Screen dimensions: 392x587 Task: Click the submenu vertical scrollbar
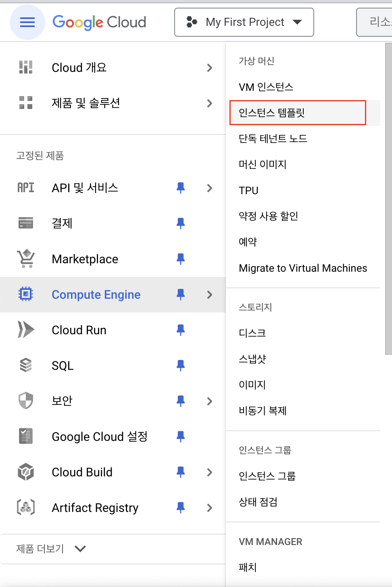(388, 199)
